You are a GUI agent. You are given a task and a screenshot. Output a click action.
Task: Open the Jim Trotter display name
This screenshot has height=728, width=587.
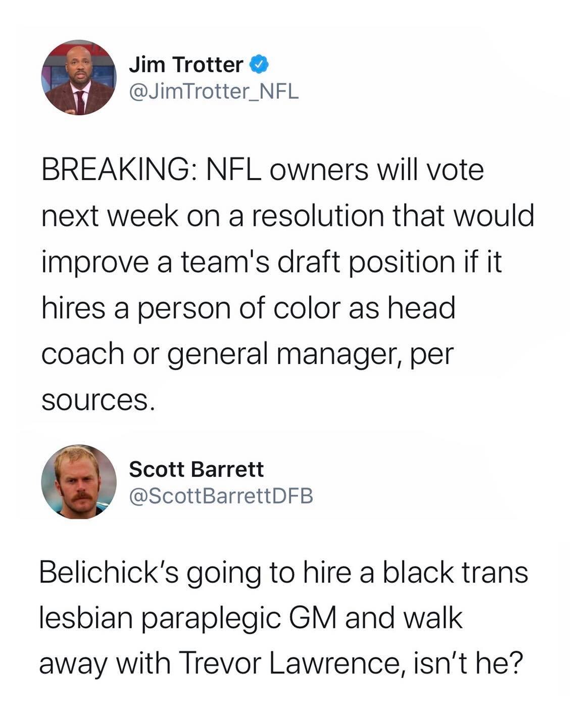pyautogui.click(x=185, y=65)
